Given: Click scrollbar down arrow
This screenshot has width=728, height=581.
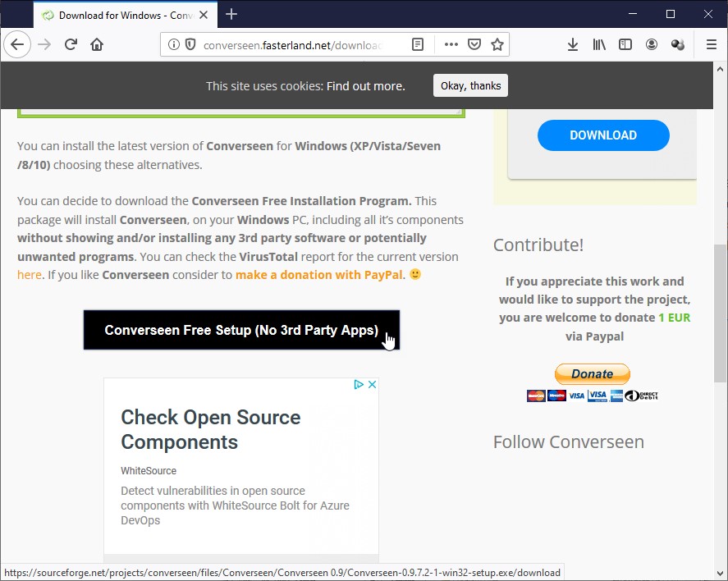Looking at the screenshot, I should pos(720,574).
